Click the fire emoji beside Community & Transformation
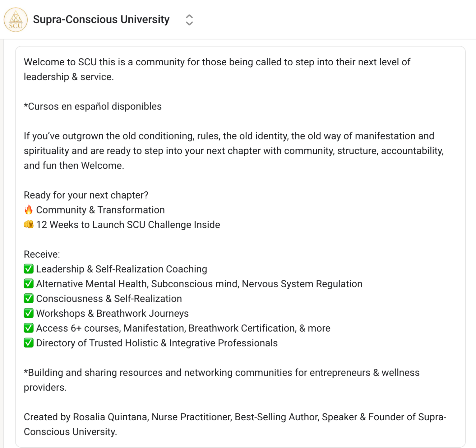The image size is (476, 448). pyautogui.click(x=29, y=210)
